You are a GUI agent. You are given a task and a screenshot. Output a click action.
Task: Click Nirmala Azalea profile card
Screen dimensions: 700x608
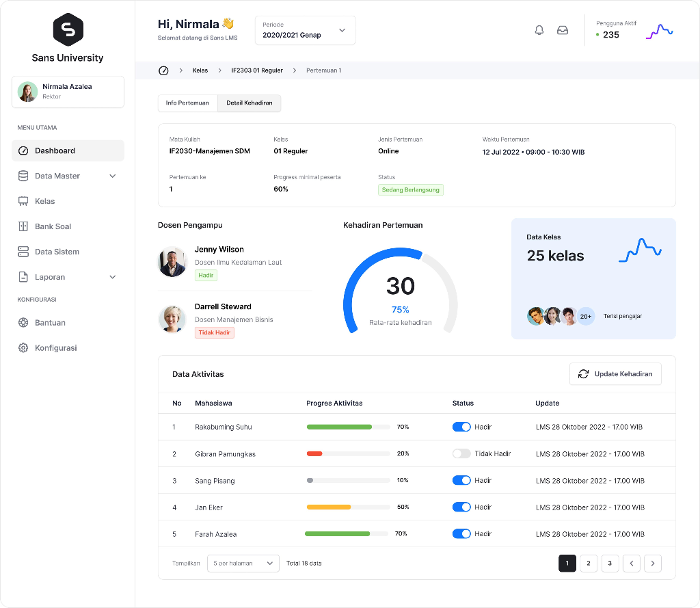68,92
